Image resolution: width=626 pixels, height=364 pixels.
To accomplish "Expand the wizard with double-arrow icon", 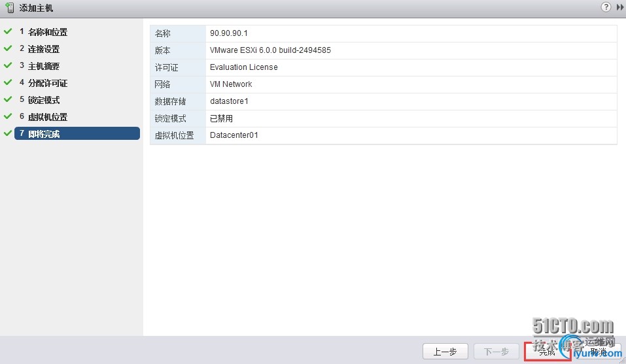I will pyautogui.click(x=620, y=7).
